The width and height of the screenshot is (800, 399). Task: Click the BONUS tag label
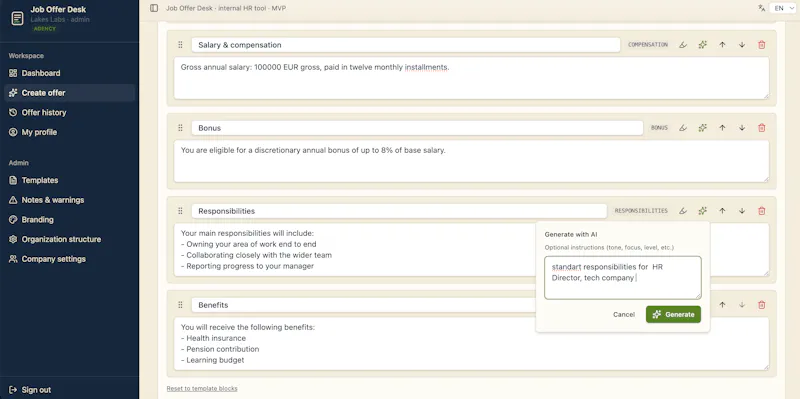point(659,128)
